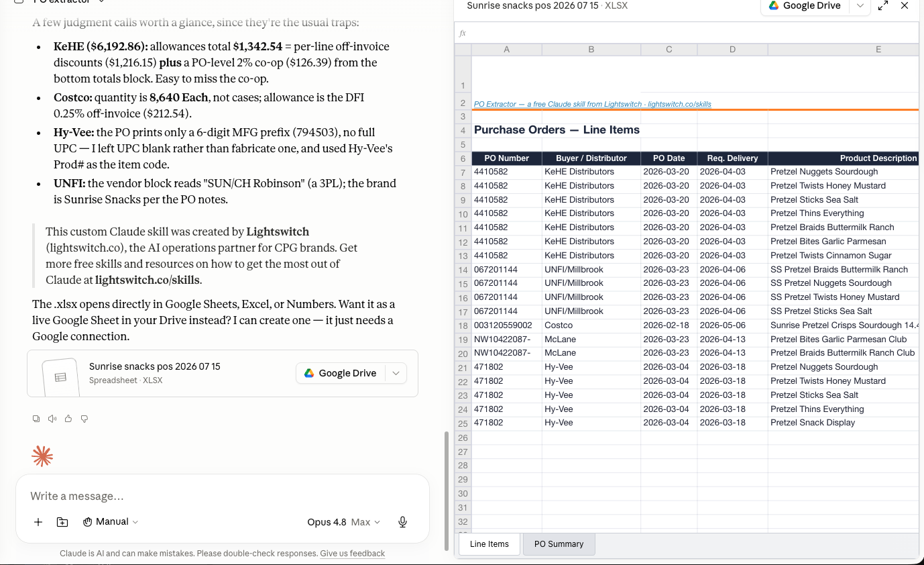Screen dimensions: 924x565
Task: Save to Google Drive from preview header
Action: click(x=806, y=5)
